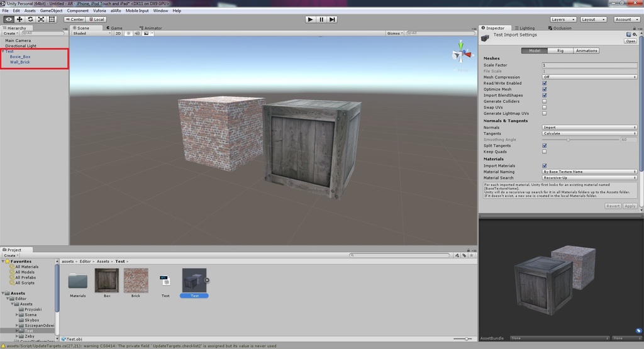Select the Scale transform tool
Viewport: 644px width, 349px height.
click(41, 19)
